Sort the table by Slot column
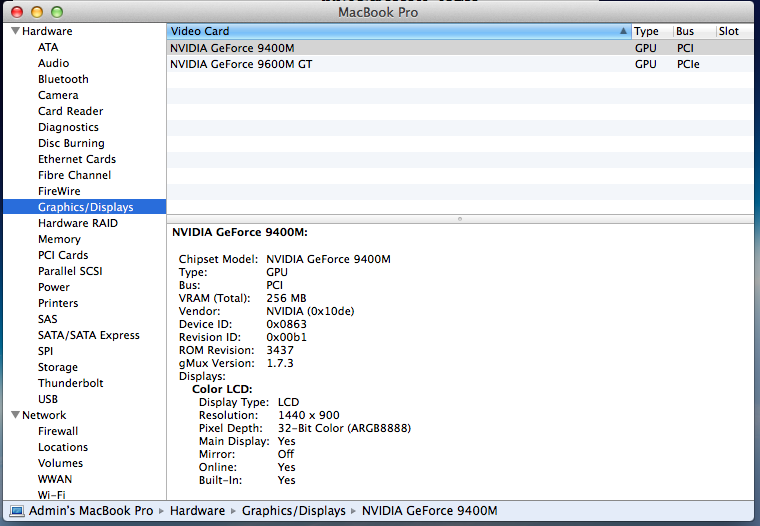The height and width of the screenshot is (526, 760). [x=734, y=31]
